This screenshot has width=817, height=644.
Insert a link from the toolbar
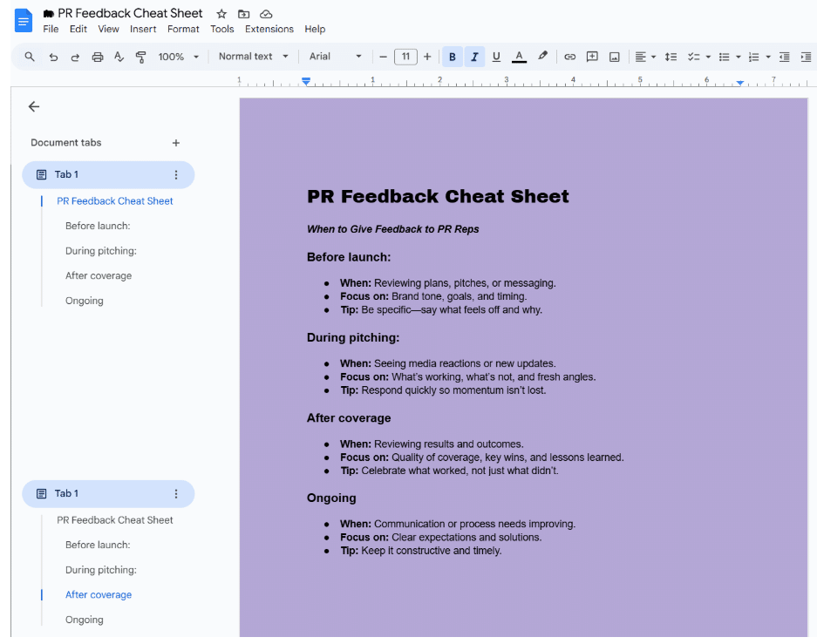point(569,57)
